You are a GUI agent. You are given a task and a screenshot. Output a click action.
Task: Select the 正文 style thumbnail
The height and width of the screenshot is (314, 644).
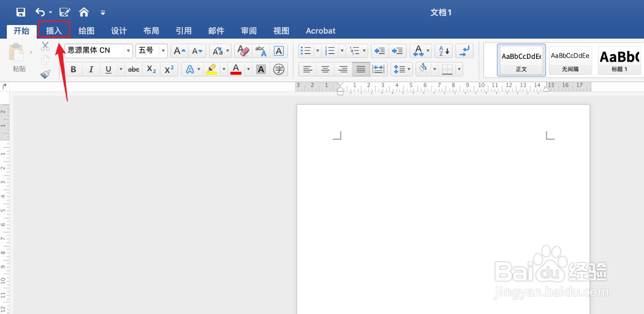pos(521,60)
